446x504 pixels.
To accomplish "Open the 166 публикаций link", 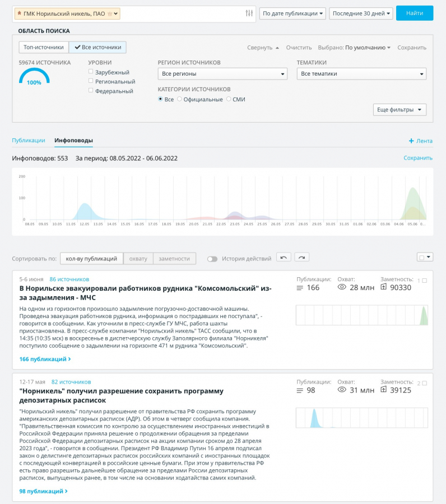I will pos(45,359).
